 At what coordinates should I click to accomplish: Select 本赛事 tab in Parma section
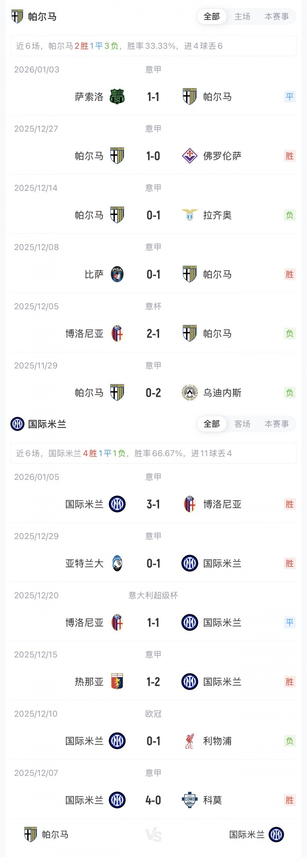(x=277, y=17)
